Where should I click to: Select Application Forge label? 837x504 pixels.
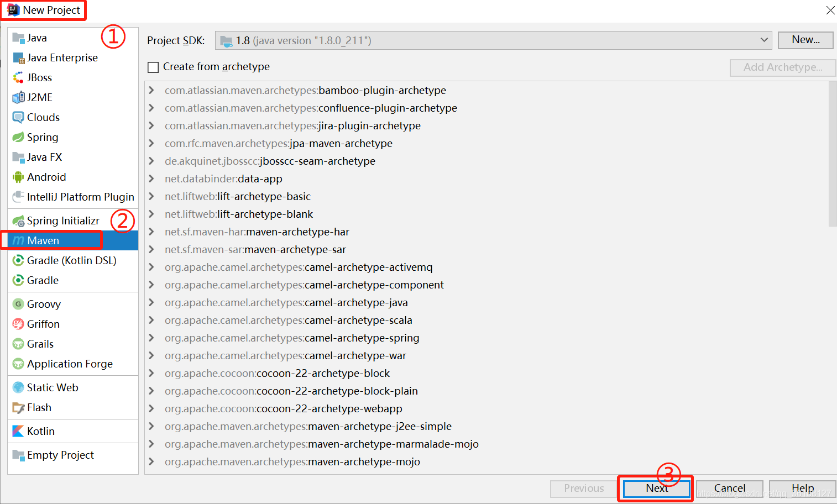pyautogui.click(x=70, y=364)
